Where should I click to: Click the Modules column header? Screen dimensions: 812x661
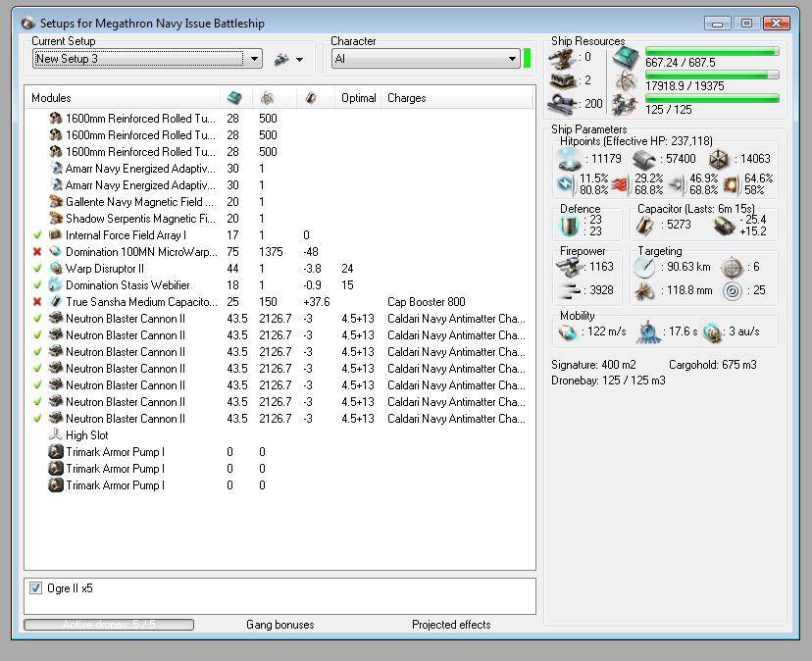pyautogui.click(x=51, y=98)
